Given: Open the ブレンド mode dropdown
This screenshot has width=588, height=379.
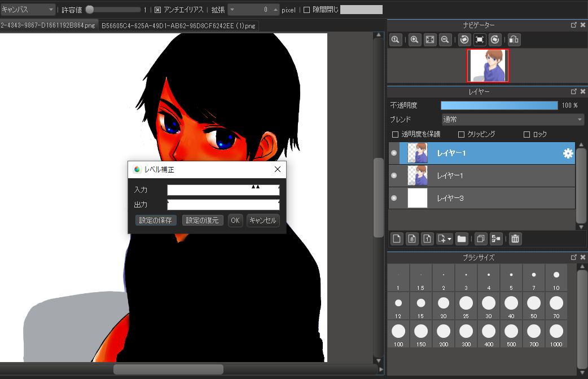Looking at the screenshot, I should click(x=512, y=120).
